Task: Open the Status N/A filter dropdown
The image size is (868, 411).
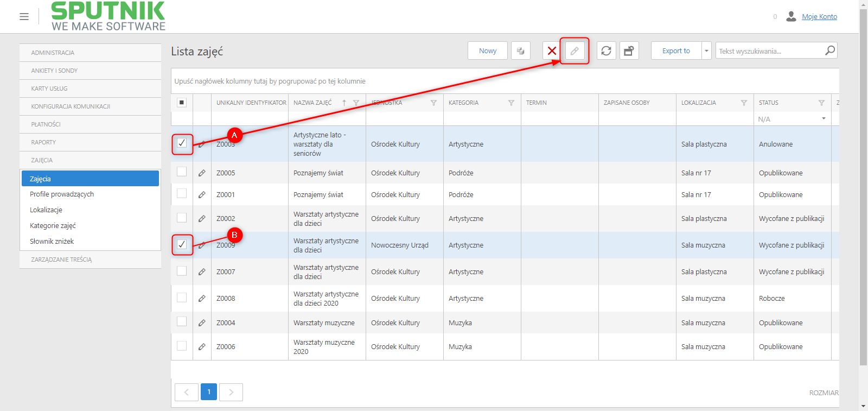Action: [x=824, y=119]
